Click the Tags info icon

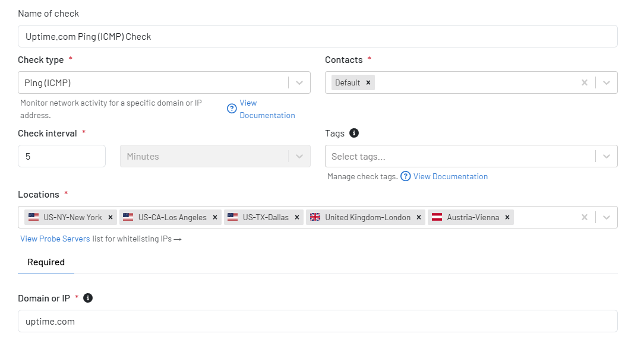[x=354, y=133]
